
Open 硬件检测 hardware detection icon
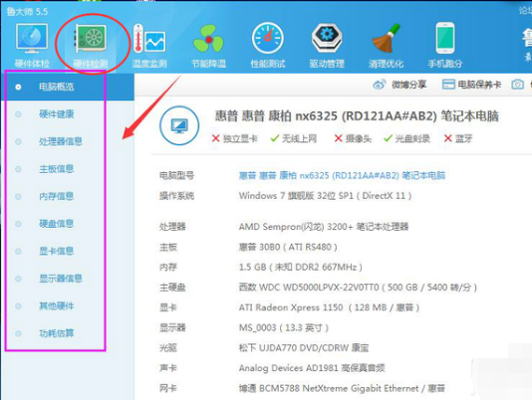91,39
